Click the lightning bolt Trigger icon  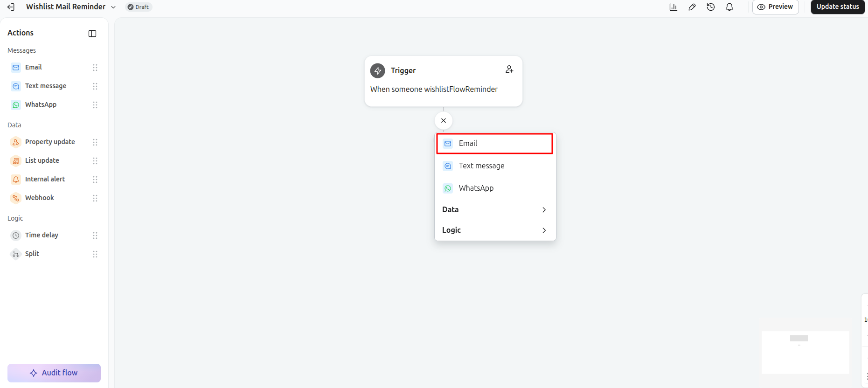tap(378, 71)
